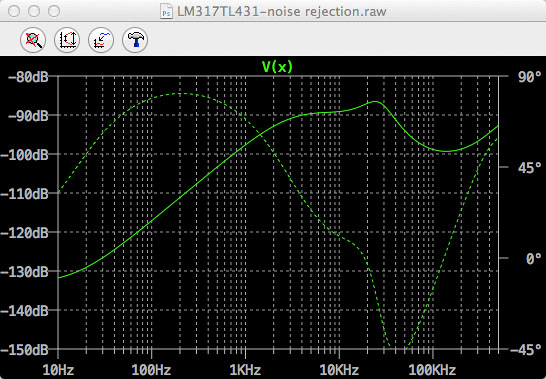This screenshot has height=379, width=546.
Task: Close the window with the first title-bar button
Action: point(14,11)
